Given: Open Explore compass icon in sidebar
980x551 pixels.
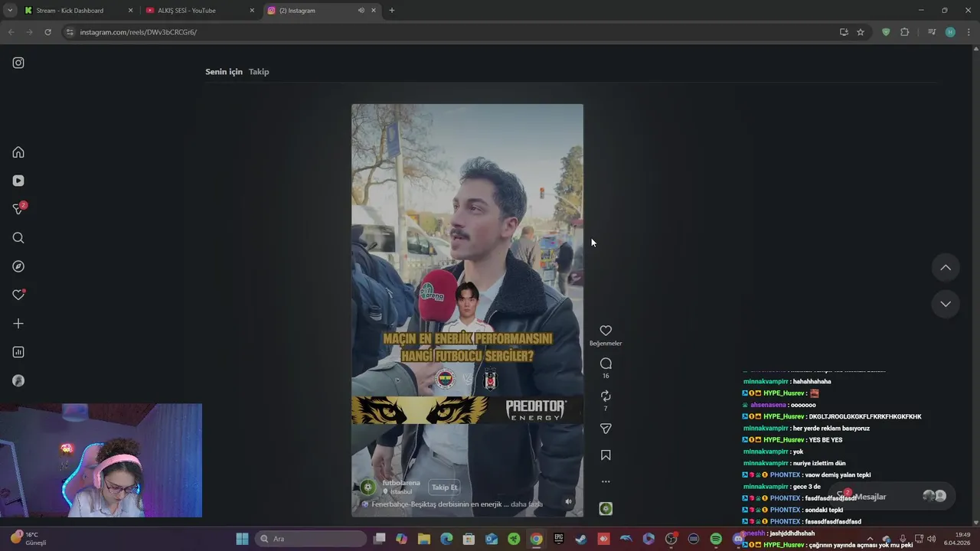Looking at the screenshot, I should [18, 266].
